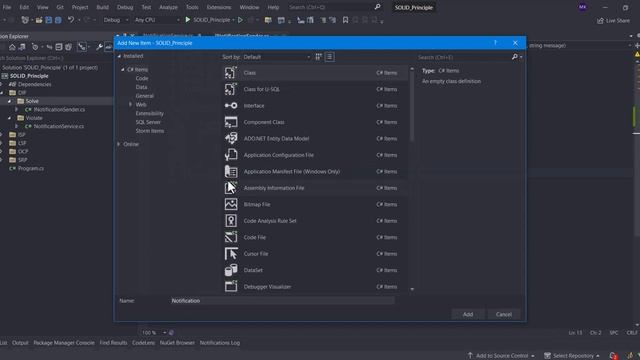The width and height of the screenshot is (640, 360).
Task: Collapse the Solve folder in Solution Explorer
Action: [9, 101]
